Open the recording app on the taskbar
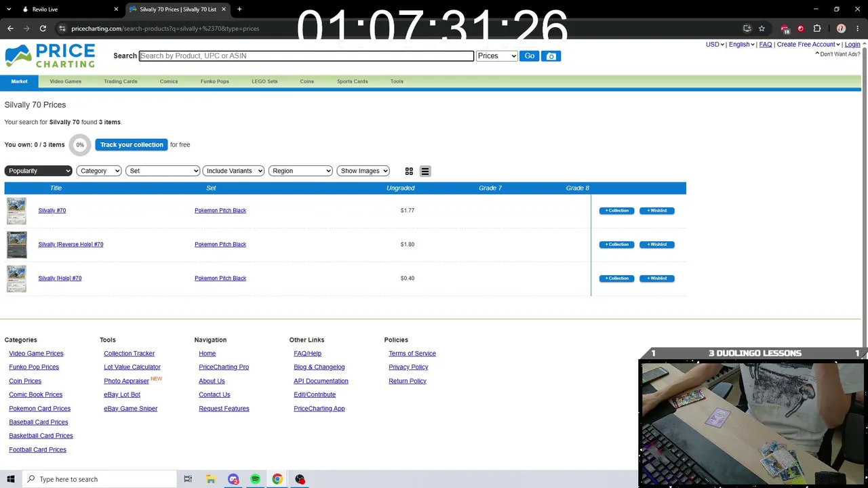Viewport: 868px width, 488px height. pyautogui.click(x=300, y=479)
